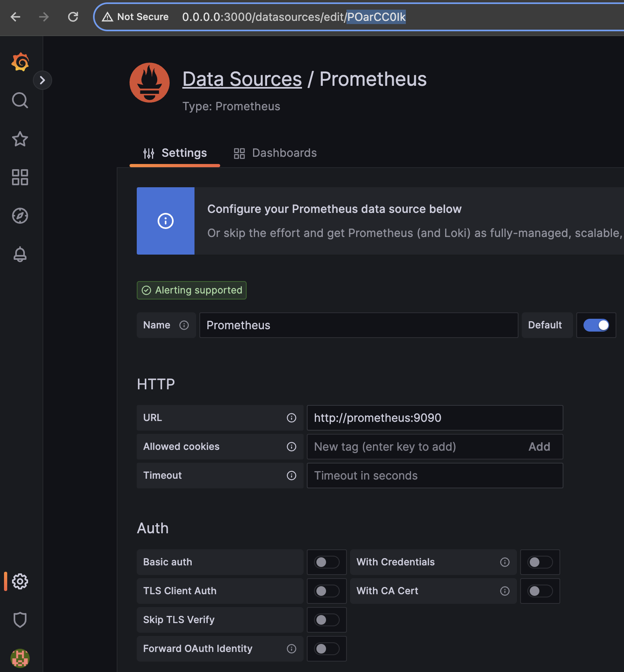This screenshot has width=624, height=672.
Task: Follow the Data Sources breadcrumb link
Action: pyautogui.click(x=242, y=79)
